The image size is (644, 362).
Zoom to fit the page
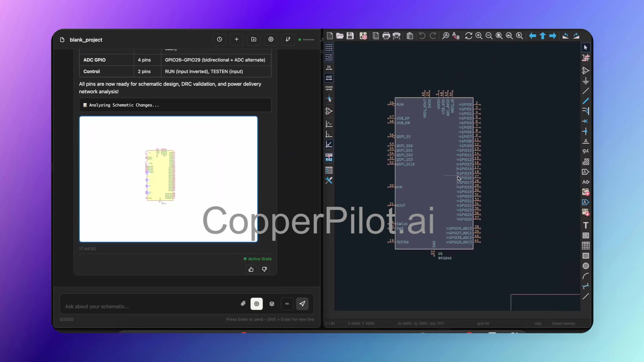coord(499,36)
